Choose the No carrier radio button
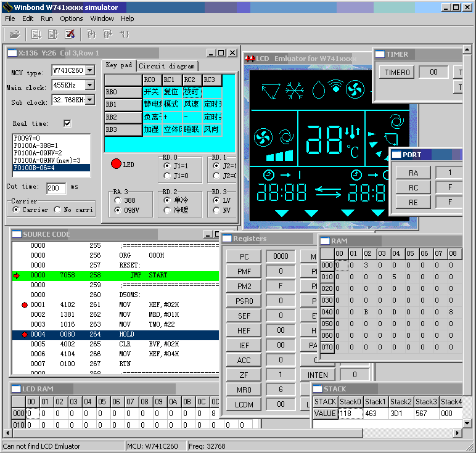This screenshot has width=476, height=453. [x=57, y=210]
